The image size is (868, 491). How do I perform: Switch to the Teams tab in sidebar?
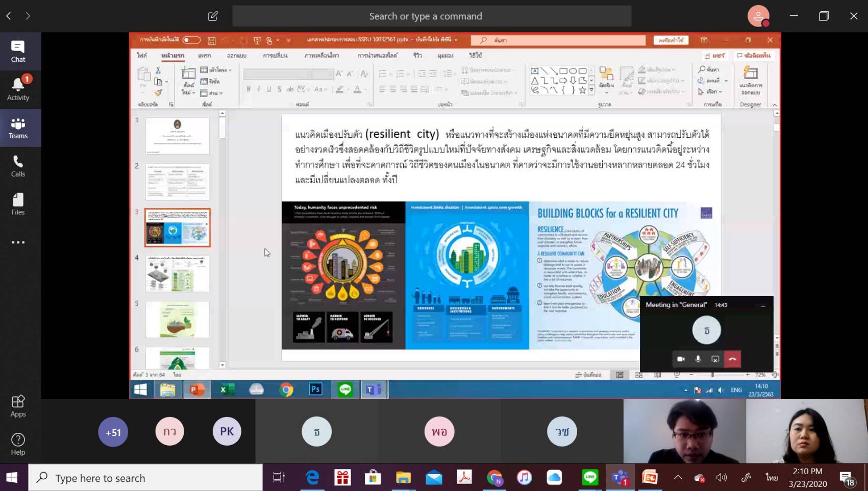[x=18, y=128]
